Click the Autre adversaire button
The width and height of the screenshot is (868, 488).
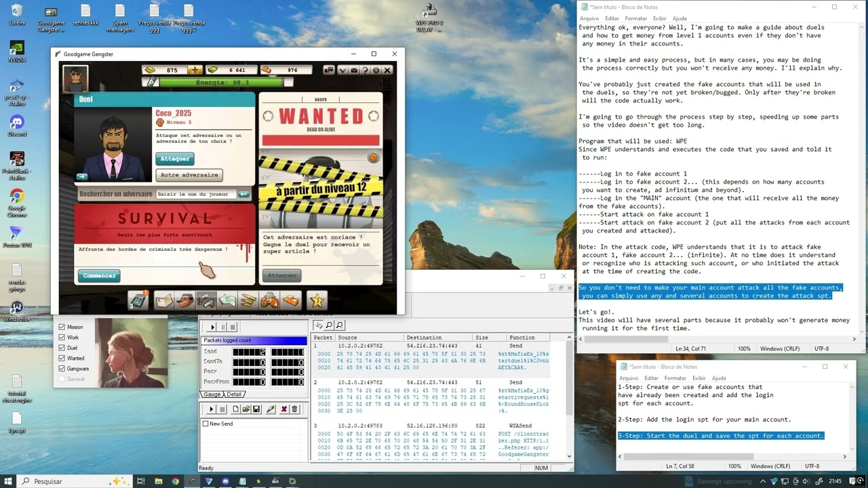(x=189, y=175)
